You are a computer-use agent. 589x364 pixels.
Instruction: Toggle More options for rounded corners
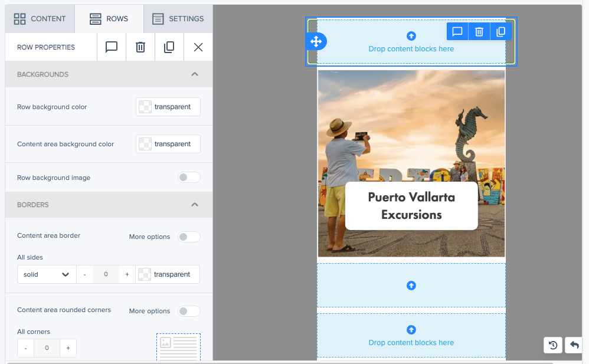[x=189, y=311]
